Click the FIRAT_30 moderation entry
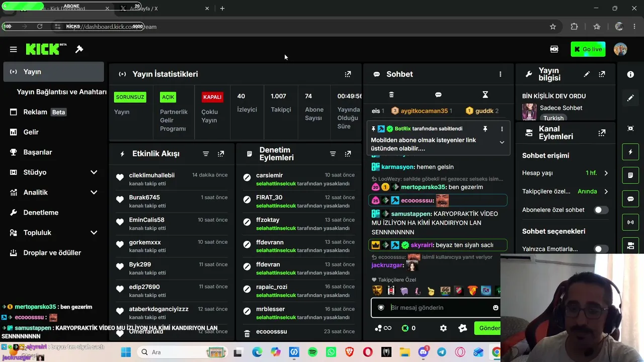Image resolution: width=644 pixels, height=362 pixels. (x=299, y=201)
